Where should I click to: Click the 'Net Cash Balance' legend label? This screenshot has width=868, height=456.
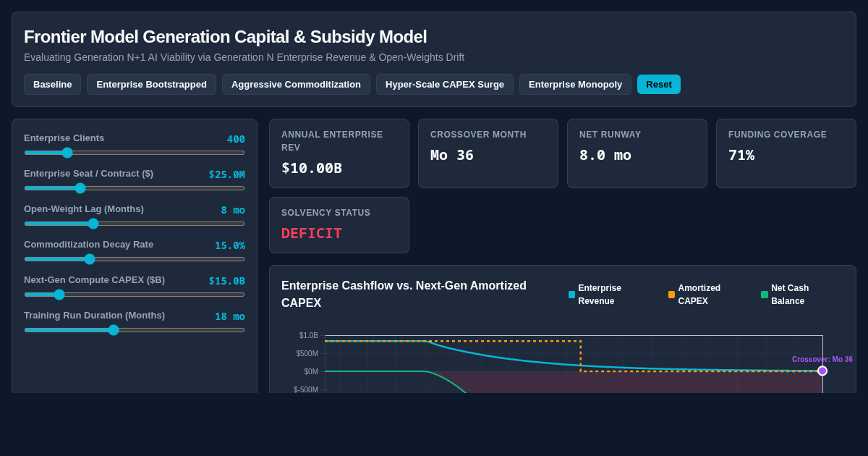[x=790, y=295]
